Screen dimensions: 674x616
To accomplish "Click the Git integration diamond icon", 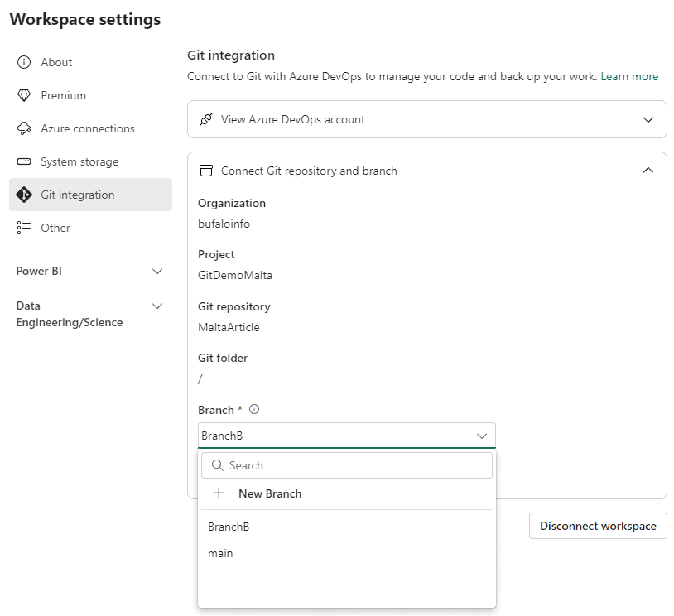I will [24, 195].
